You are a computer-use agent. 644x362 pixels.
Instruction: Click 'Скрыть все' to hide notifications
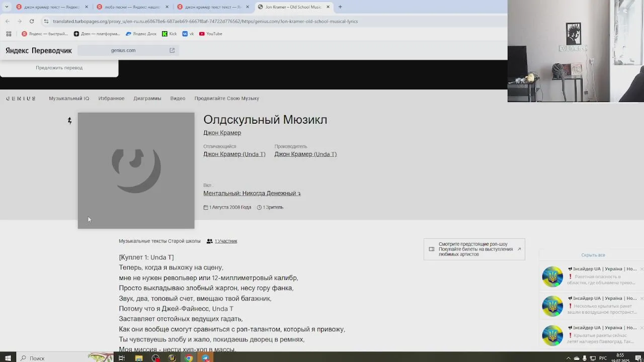593,255
